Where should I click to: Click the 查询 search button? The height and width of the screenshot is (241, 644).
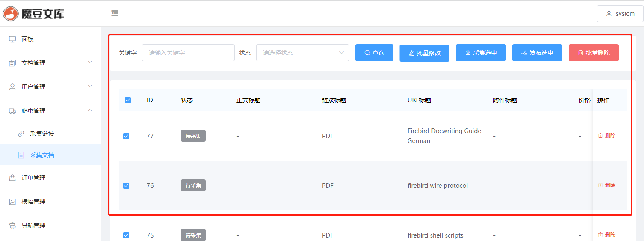tap(374, 53)
